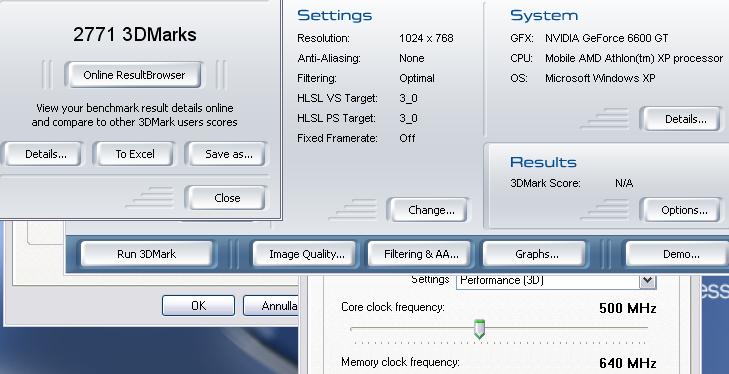The image size is (729, 374).
Task: Export results with To Excel button
Action: pos(134,154)
